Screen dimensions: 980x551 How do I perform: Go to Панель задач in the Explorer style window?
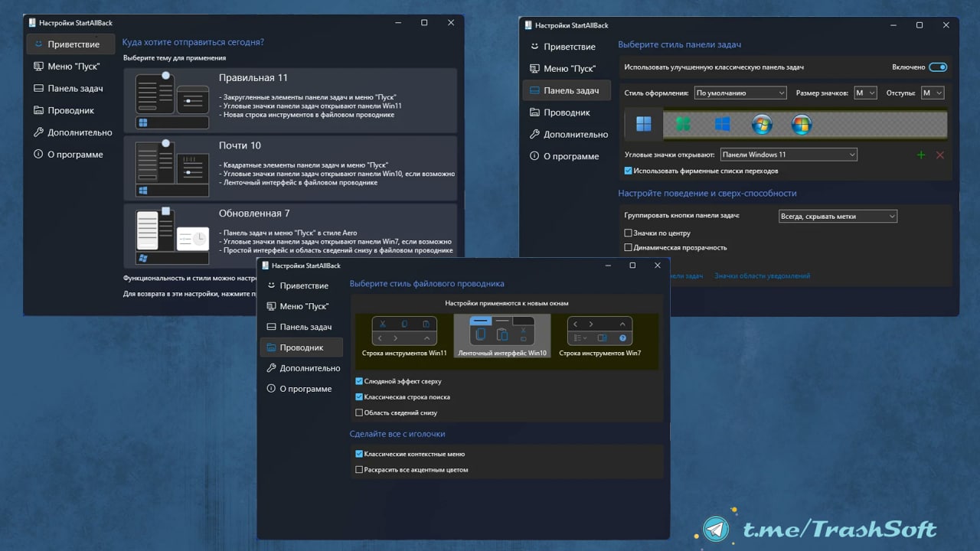pyautogui.click(x=302, y=327)
